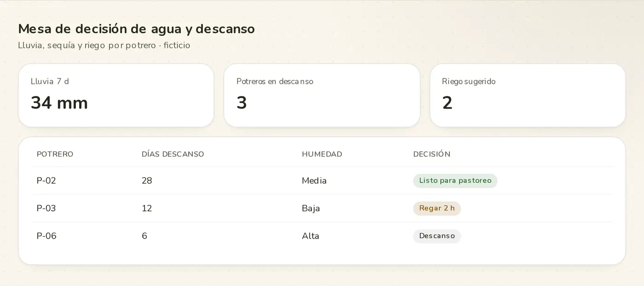Open the 'Potreros en descanso' card
The height and width of the screenshot is (286, 644).
322,95
